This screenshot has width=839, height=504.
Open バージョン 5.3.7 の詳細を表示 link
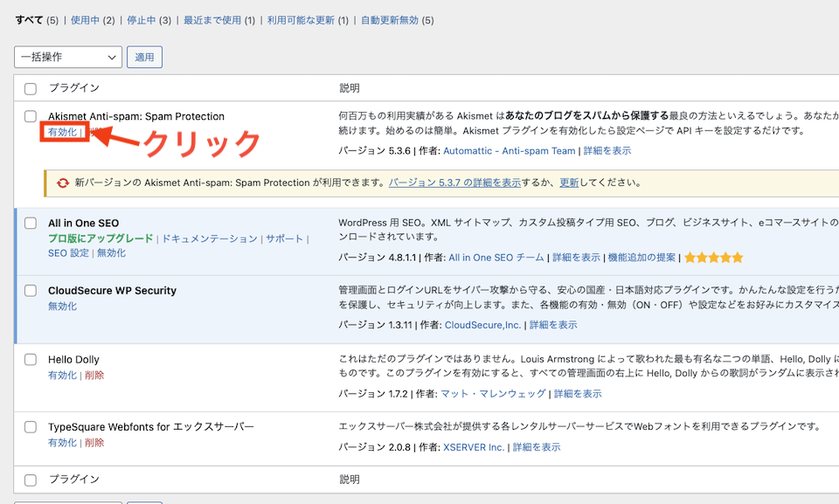click(454, 183)
